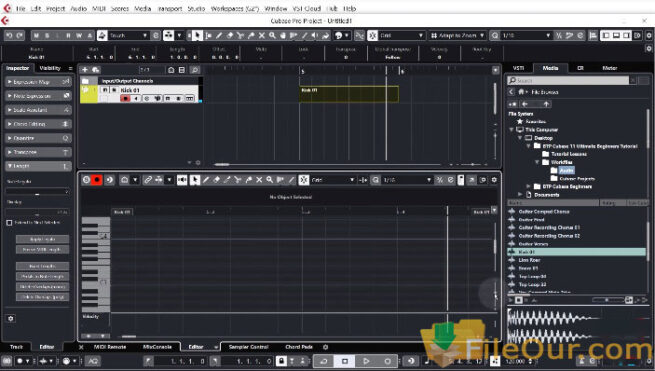Switch to the MixConsole lower zone tab
This screenshot has width=655, height=371.
pos(157,347)
